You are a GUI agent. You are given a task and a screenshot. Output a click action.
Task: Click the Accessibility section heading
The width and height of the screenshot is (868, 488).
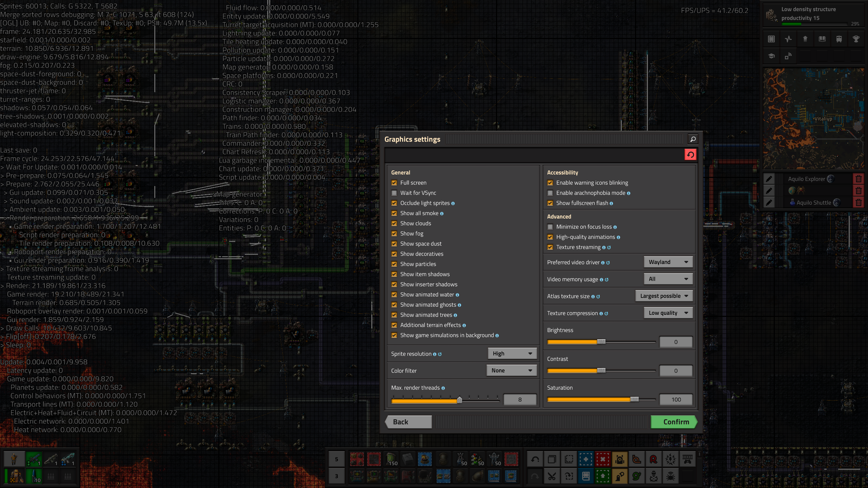563,172
